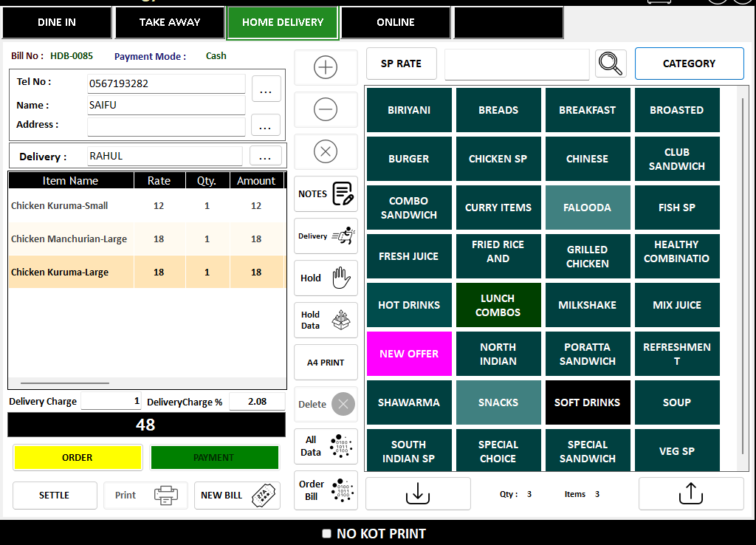Open the BREADS category

[x=498, y=110]
